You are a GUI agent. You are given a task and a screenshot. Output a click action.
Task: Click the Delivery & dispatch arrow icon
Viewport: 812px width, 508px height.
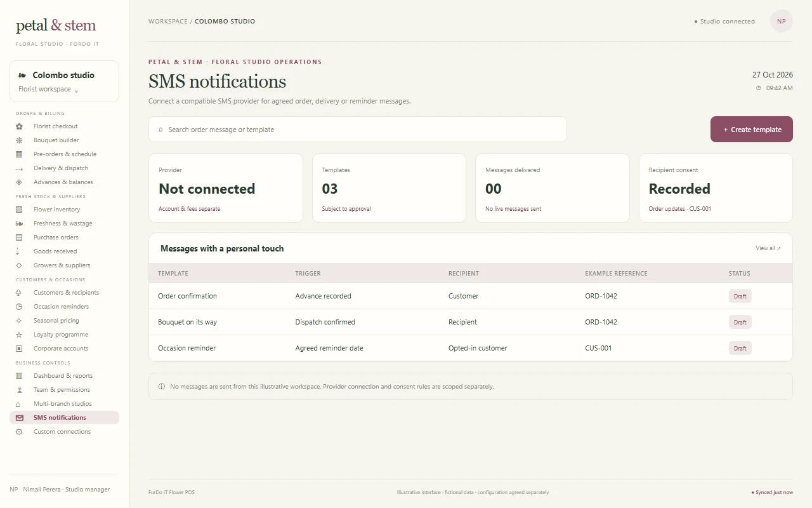pyautogui.click(x=19, y=168)
